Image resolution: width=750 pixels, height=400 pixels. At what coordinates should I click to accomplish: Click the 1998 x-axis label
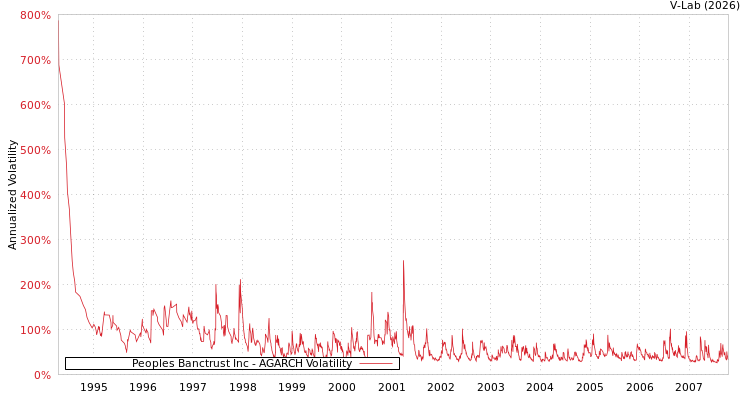click(x=243, y=387)
